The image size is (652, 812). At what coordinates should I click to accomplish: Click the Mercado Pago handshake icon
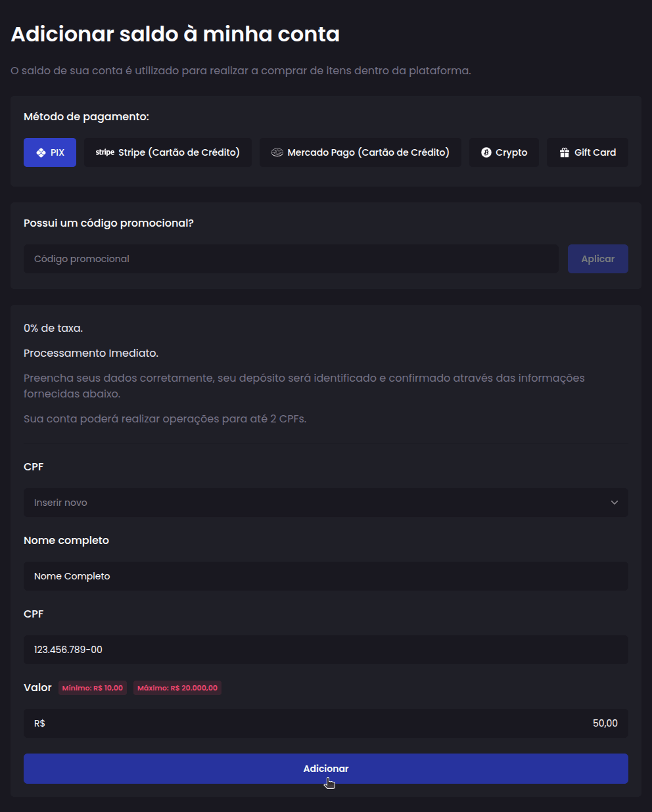click(x=277, y=152)
